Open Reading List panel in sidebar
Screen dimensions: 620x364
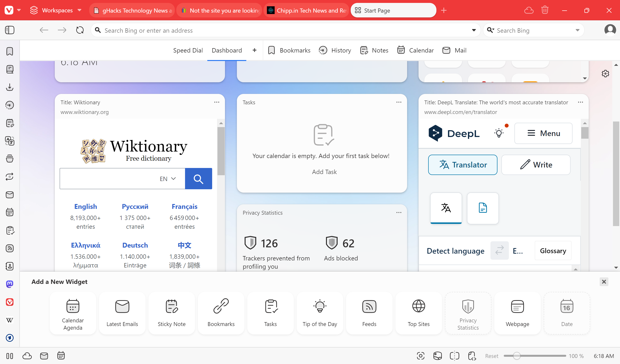point(10,69)
